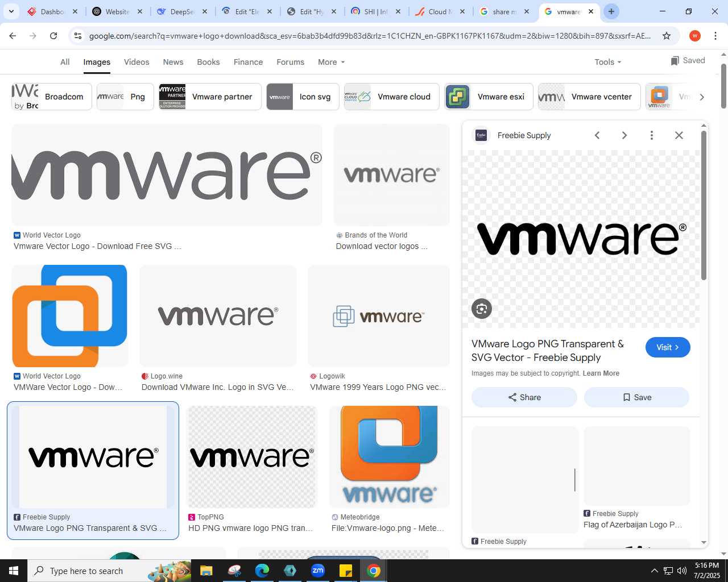Filter by Vmware vcenter chip
The width and height of the screenshot is (728, 582).
tap(589, 97)
